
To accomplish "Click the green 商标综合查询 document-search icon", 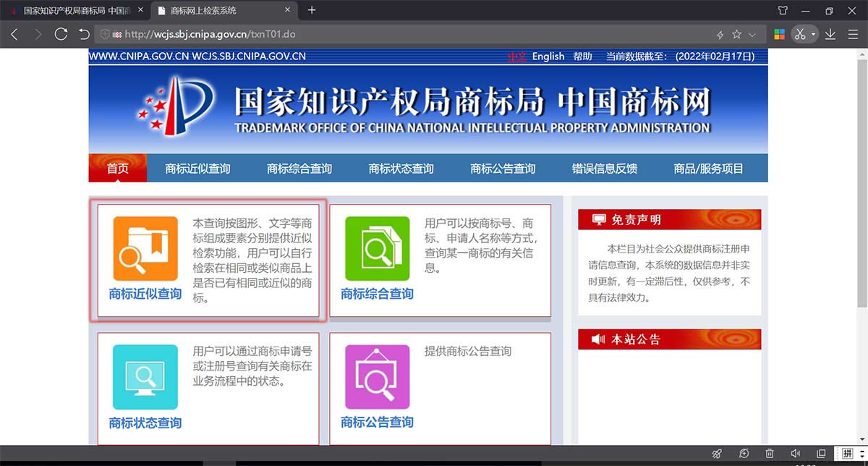I will (377, 248).
